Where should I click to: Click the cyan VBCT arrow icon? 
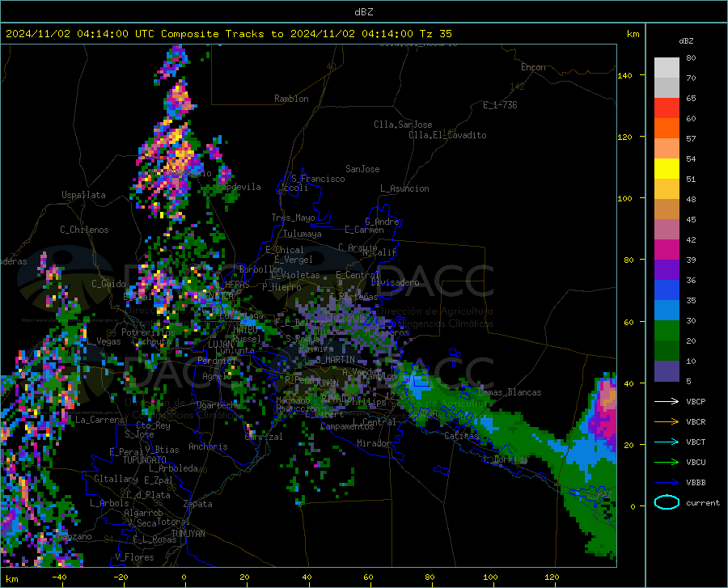click(667, 442)
